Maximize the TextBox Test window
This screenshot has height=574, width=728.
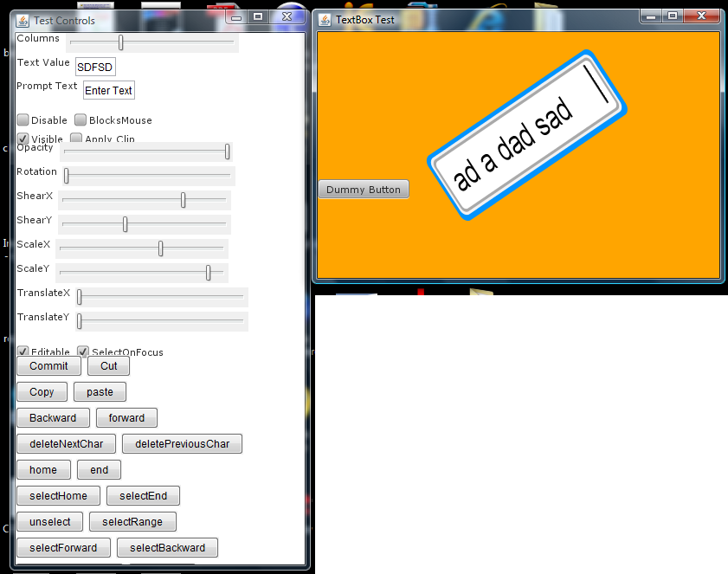point(673,15)
